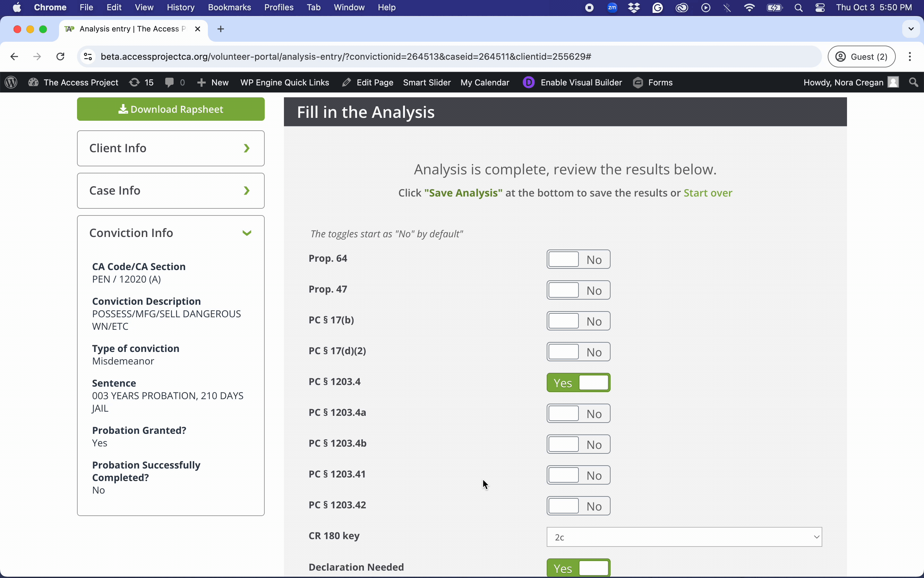Open the tab search chevron button
924x578 pixels.
911,29
